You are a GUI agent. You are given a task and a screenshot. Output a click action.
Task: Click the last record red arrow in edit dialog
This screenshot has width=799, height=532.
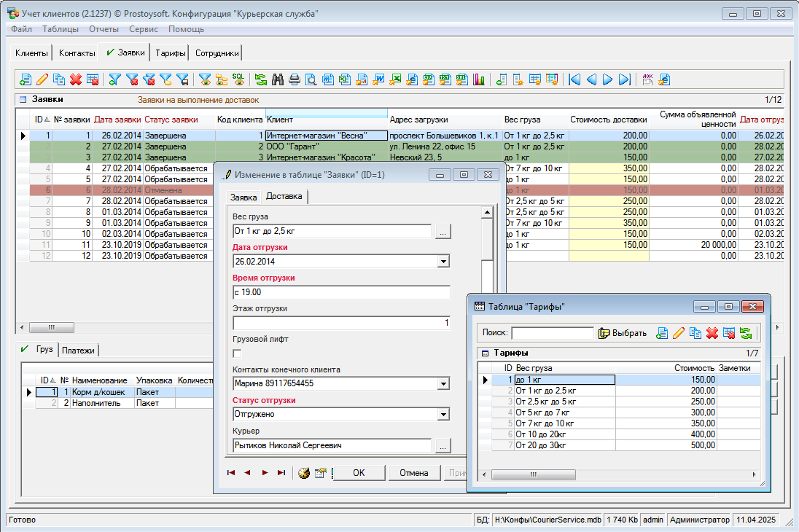point(281,473)
